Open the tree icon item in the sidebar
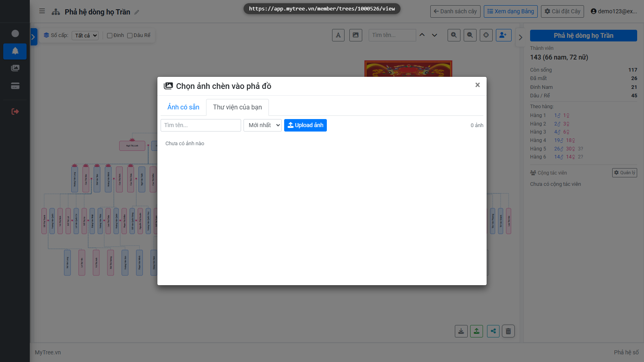Image resolution: width=644 pixels, height=362 pixels. click(x=15, y=51)
